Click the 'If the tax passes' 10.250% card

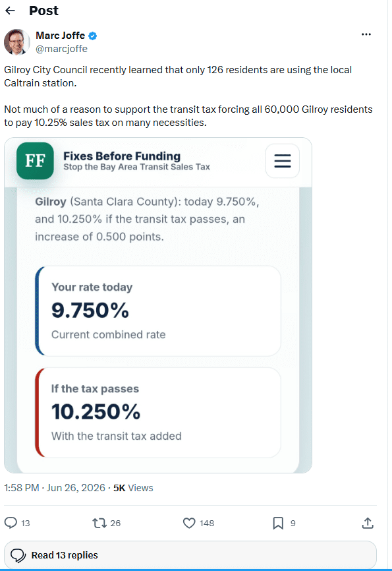pos(158,412)
